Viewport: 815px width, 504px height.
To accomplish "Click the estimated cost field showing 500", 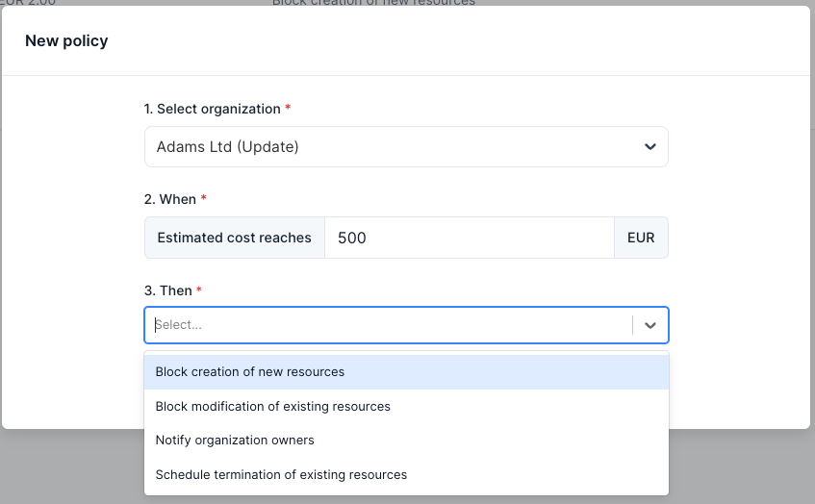I will pos(469,238).
